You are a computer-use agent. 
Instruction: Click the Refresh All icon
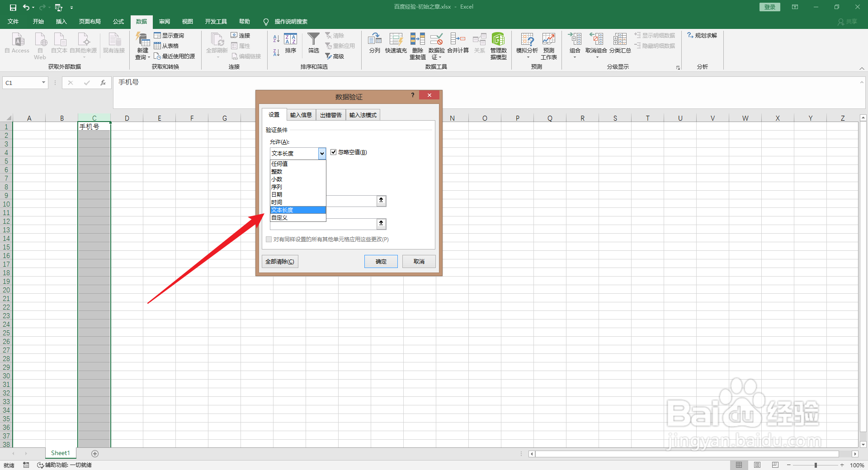217,40
